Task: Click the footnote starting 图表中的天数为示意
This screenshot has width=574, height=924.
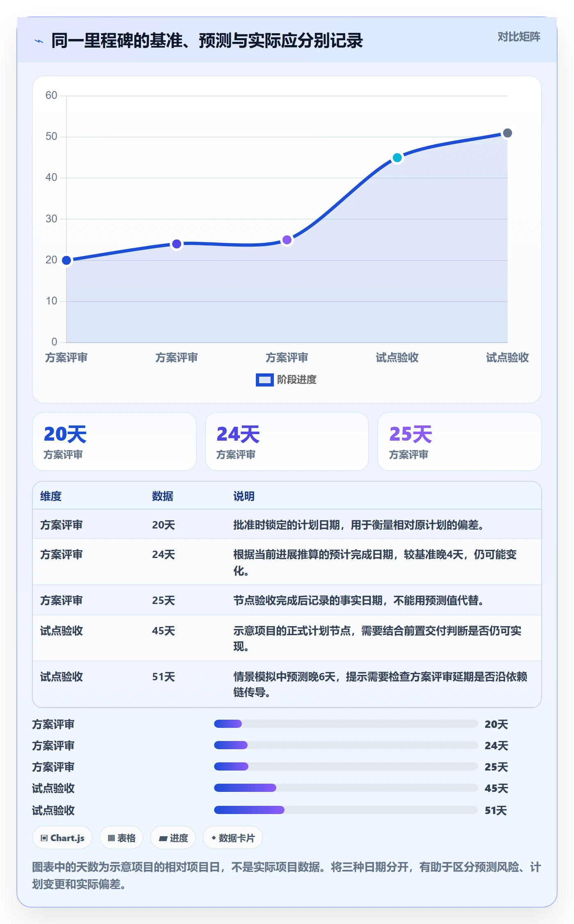Action: tap(287, 875)
